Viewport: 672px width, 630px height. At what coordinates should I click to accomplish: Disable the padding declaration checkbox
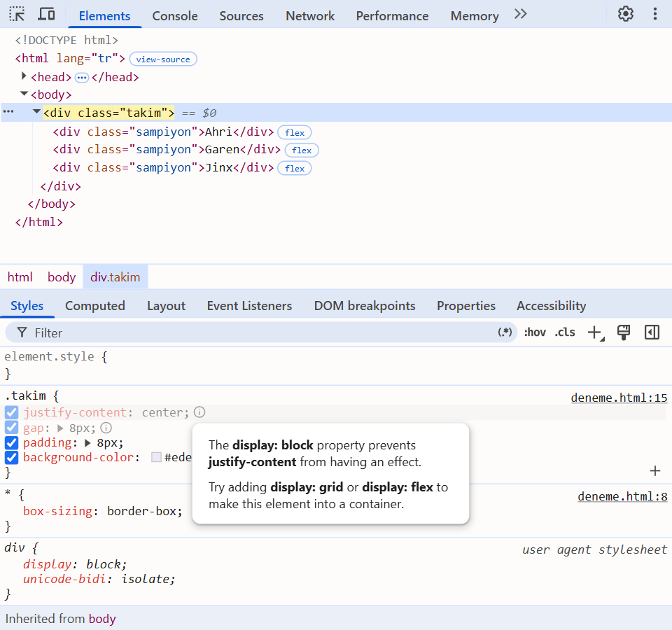coord(12,442)
